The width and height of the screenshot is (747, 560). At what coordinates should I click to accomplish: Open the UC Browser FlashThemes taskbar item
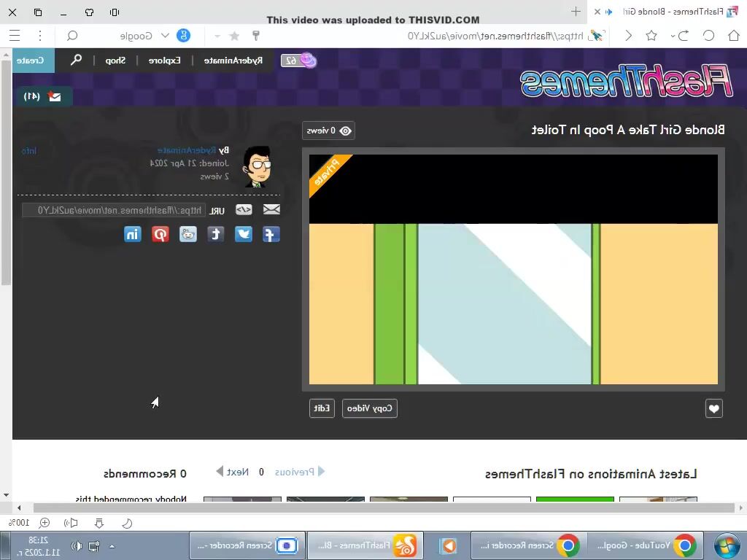[x=365, y=545]
